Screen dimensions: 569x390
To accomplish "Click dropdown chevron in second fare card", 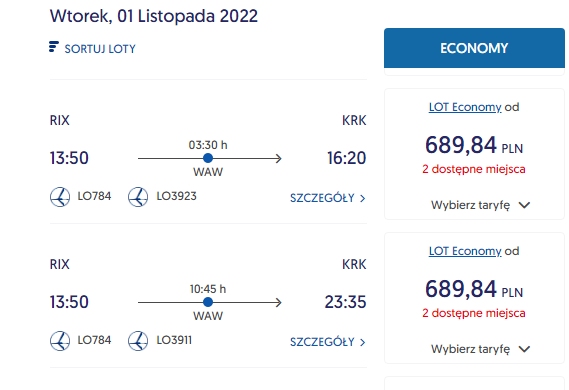I will 524,349.
